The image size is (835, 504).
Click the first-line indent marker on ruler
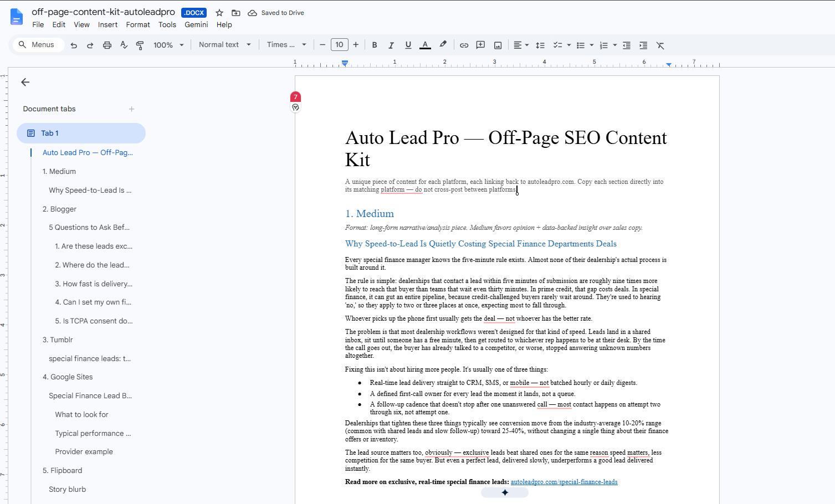(345, 61)
